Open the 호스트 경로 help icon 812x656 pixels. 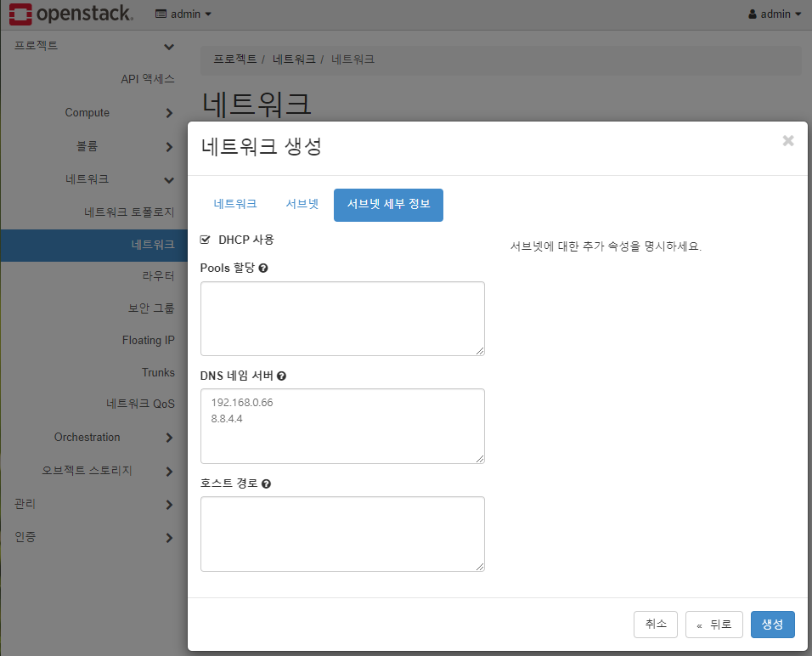tap(266, 484)
